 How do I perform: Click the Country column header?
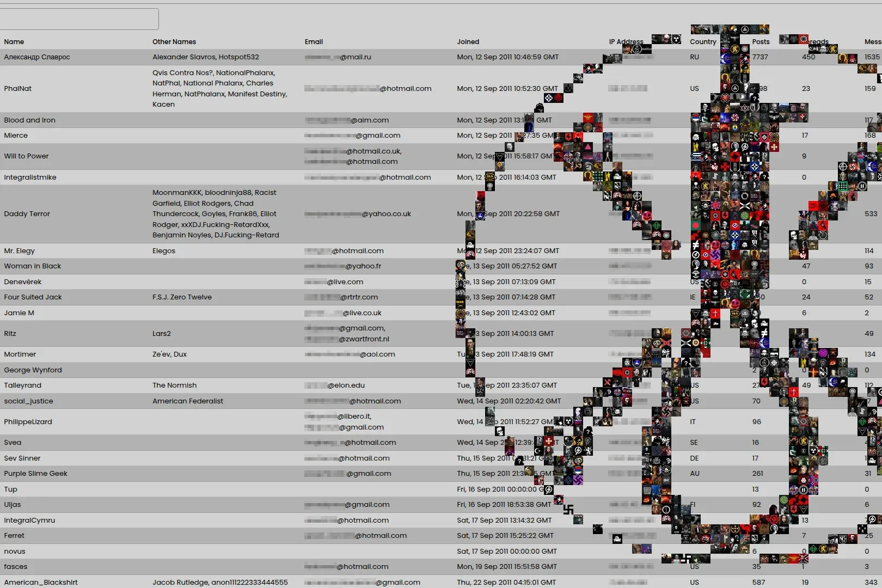[x=703, y=41]
